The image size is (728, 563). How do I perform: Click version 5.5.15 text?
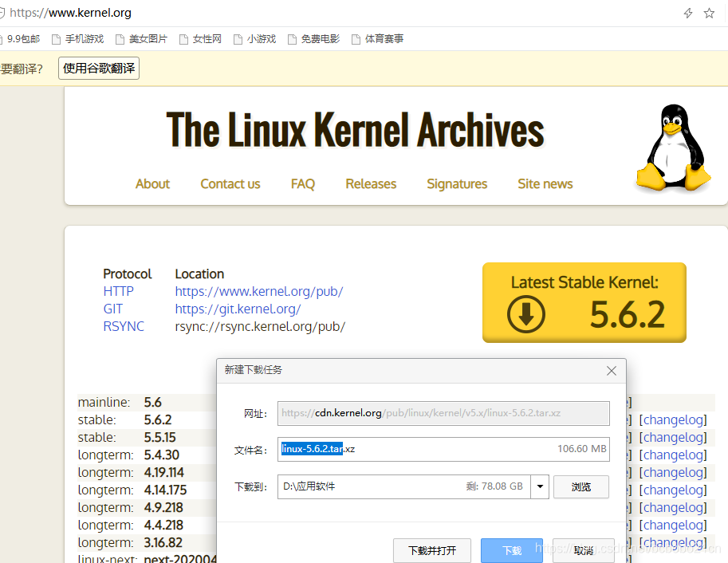pos(160,438)
